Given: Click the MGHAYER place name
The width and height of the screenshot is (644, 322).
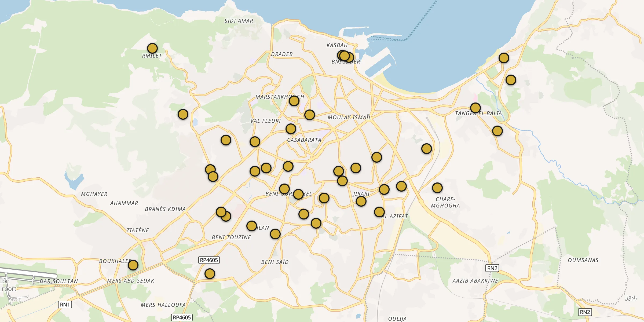Looking at the screenshot, I should pos(94,194).
